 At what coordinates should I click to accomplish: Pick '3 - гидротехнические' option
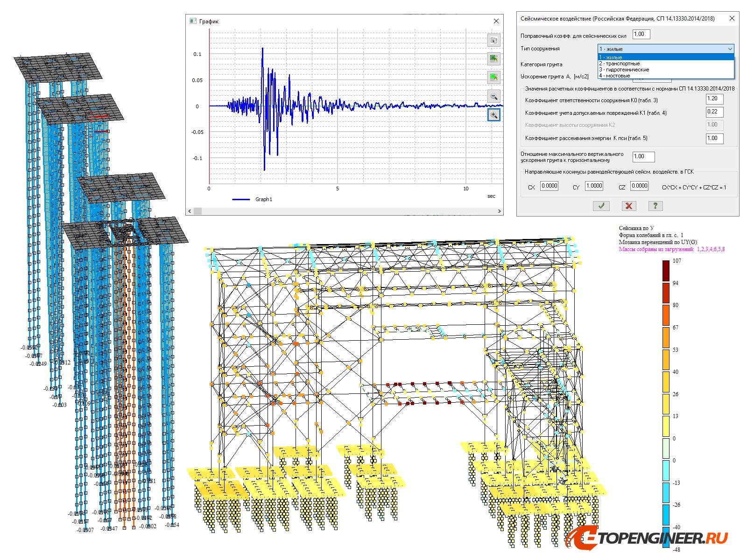tap(624, 70)
